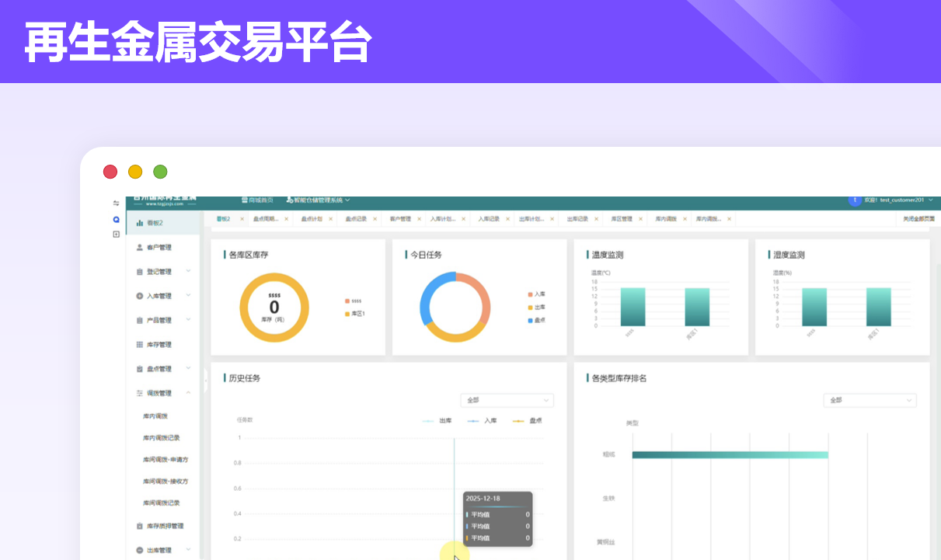This screenshot has width=941, height=560.
Task: Expand the 产品管理 sidebar menu
Action: click(x=189, y=320)
